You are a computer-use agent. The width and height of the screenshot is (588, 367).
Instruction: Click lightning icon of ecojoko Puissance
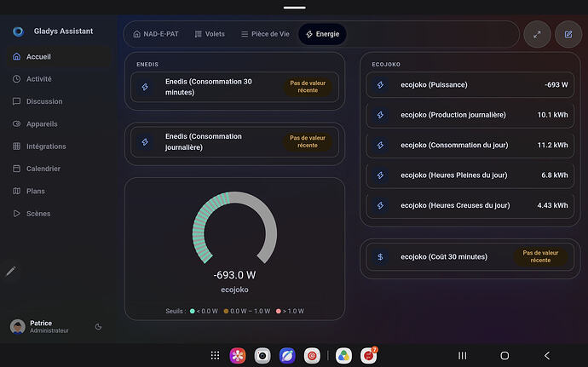click(x=380, y=84)
